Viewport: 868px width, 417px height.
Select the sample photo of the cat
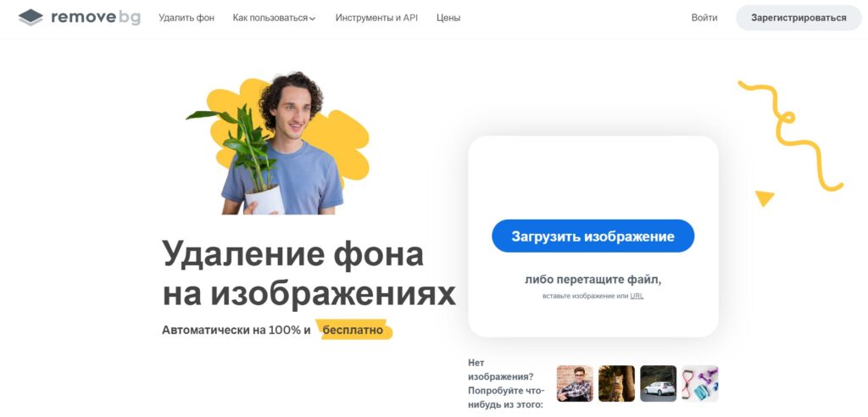[617, 383]
